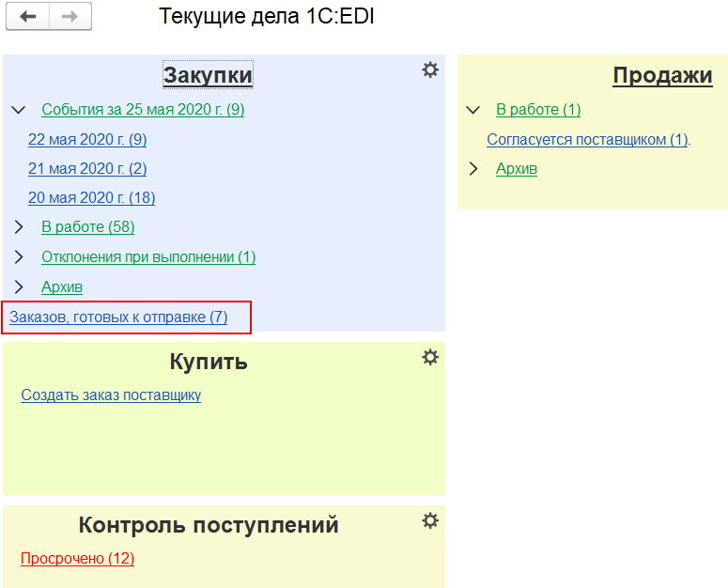Open События за 25 мая 2020 г. (9)
Viewport: 728px width, 588px height.
pyautogui.click(x=143, y=110)
